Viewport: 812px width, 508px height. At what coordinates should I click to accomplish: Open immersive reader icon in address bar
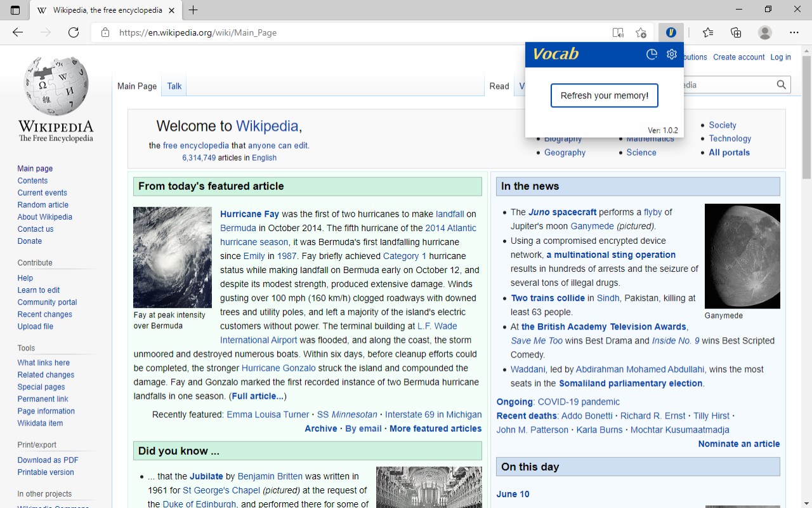(x=618, y=32)
